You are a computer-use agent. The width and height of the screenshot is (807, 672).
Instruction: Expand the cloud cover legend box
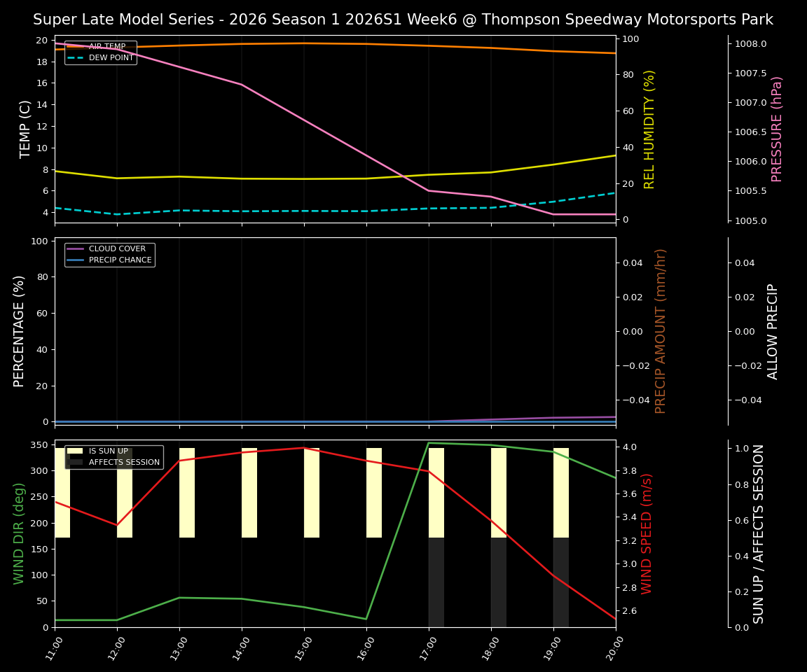[109, 254]
